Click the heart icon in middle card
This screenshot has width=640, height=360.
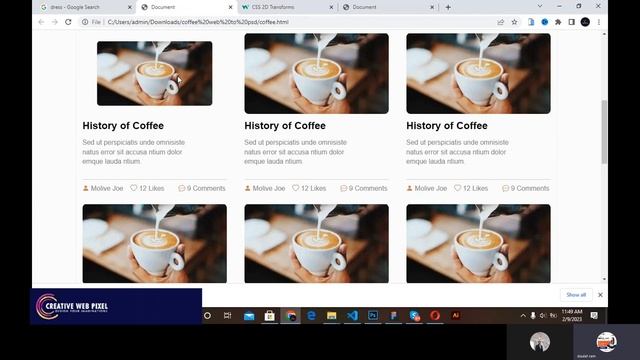296,188
